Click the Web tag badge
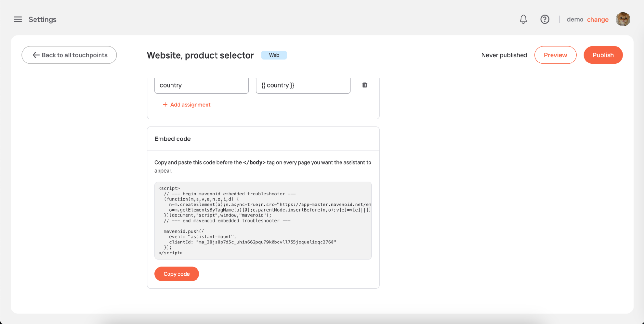 point(274,55)
